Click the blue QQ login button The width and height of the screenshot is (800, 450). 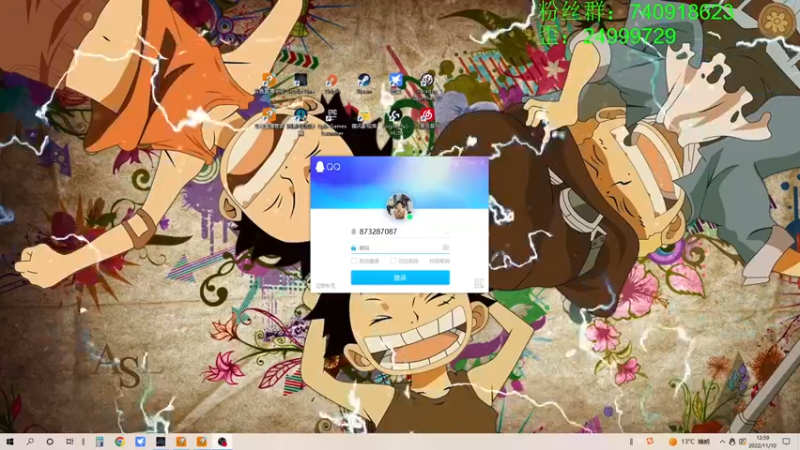coord(400,278)
